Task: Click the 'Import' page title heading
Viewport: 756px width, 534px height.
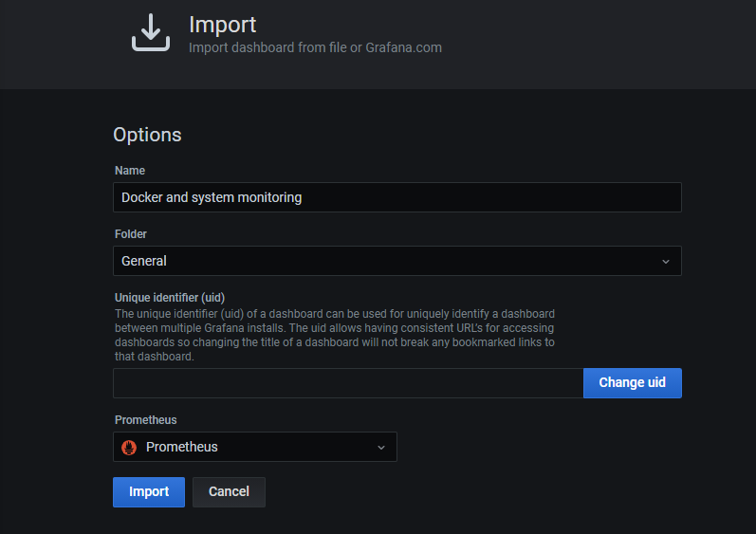Action: point(222,25)
